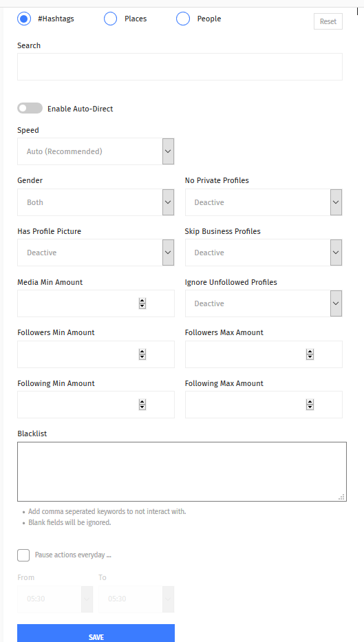Open the Speed dropdown
This screenshot has height=642, width=364.
(x=96, y=151)
